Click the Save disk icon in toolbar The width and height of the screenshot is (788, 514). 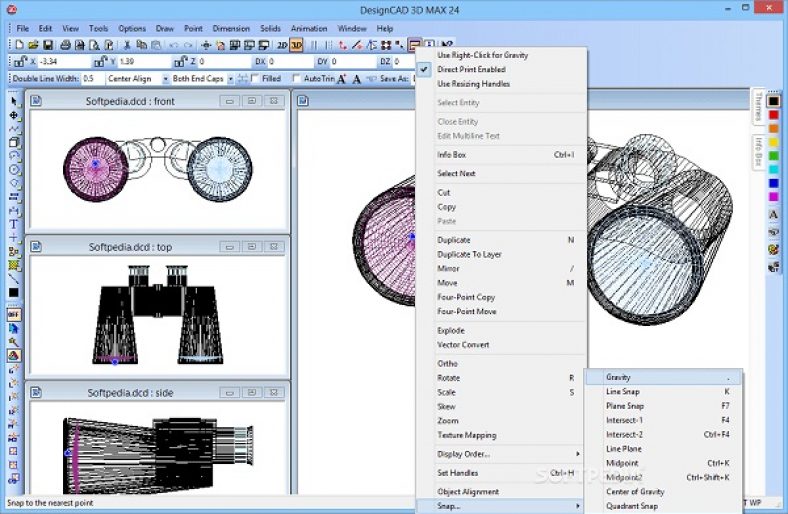[x=49, y=45]
